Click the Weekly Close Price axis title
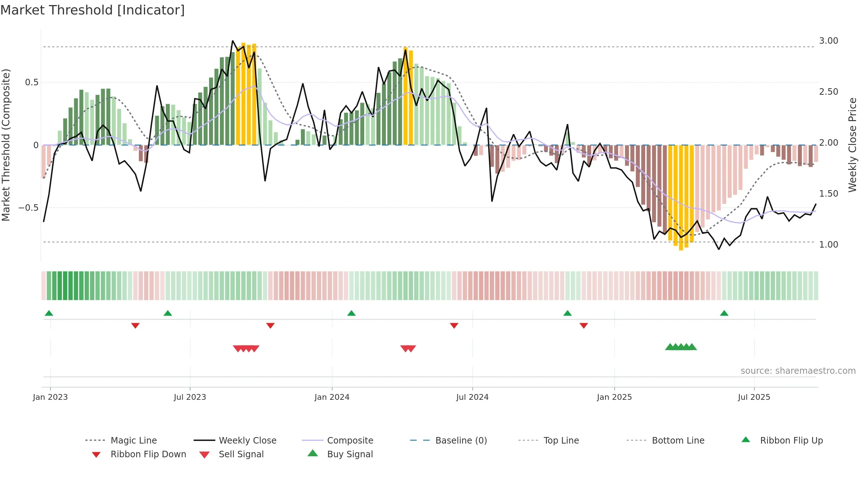Image resolution: width=868 pixels, height=488 pixels. [x=852, y=145]
